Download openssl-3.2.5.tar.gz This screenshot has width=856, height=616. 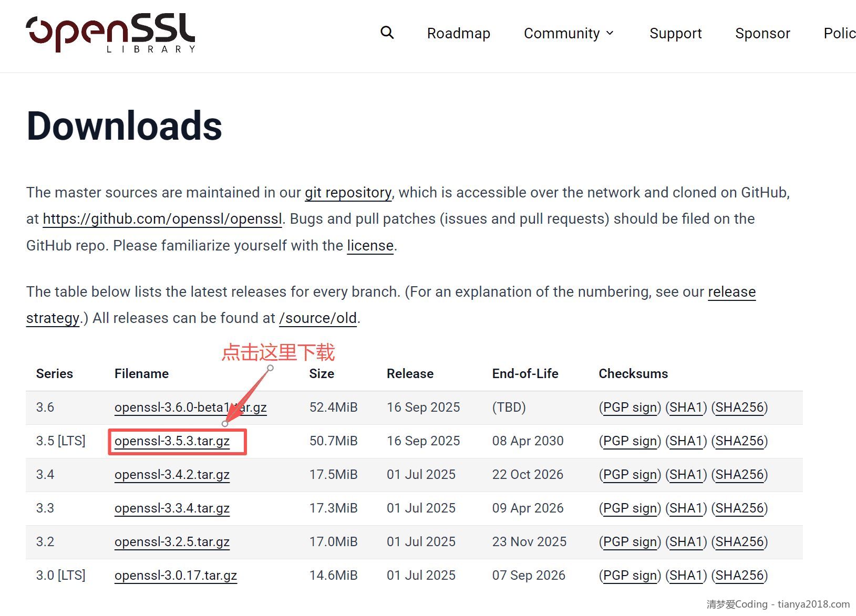tap(172, 542)
